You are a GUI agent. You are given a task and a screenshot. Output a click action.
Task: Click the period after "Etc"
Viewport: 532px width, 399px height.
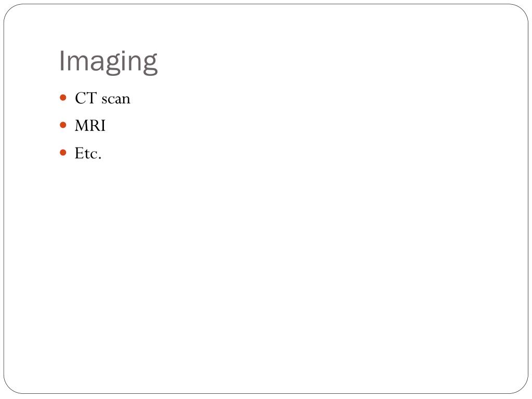(99, 158)
